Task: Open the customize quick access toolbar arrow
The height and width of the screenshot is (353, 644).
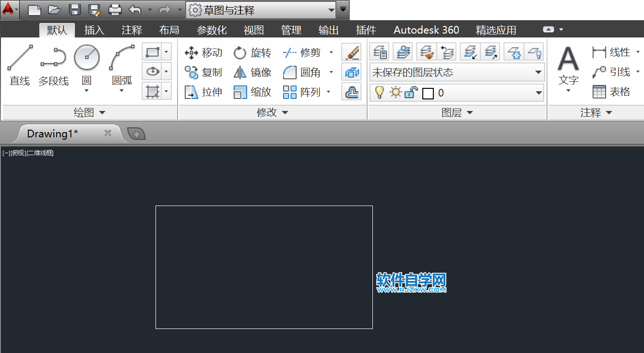Action: (x=343, y=9)
